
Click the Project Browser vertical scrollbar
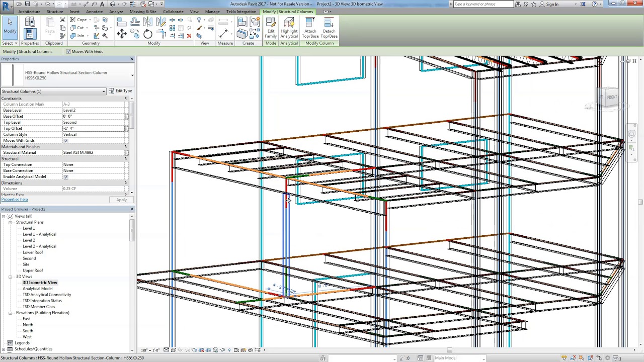(132, 230)
